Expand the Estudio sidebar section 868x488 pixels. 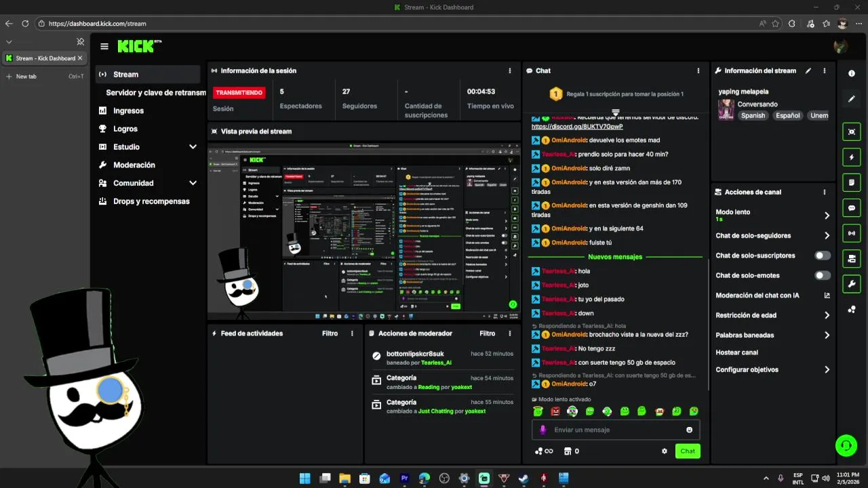click(x=193, y=147)
